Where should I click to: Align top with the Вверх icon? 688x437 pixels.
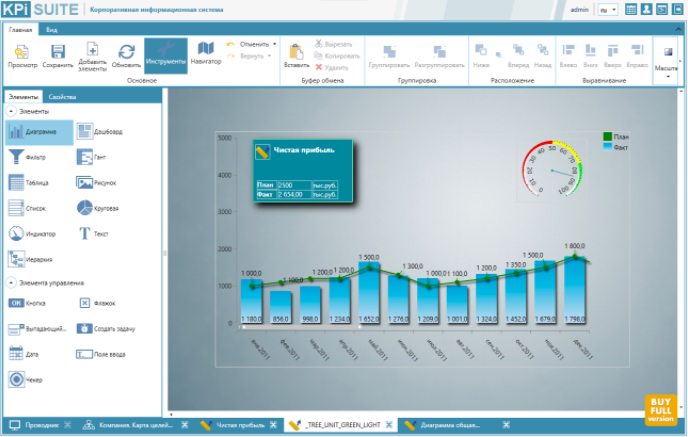tap(613, 56)
